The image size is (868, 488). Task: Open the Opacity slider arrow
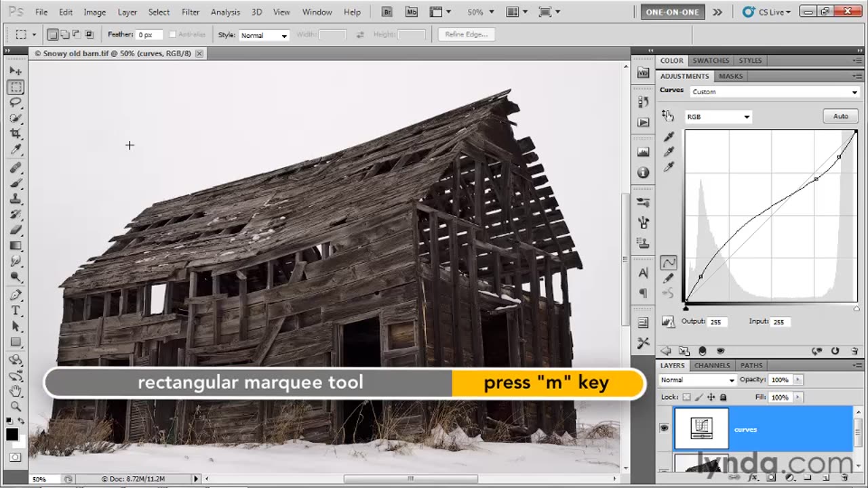click(x=797, y=380)
